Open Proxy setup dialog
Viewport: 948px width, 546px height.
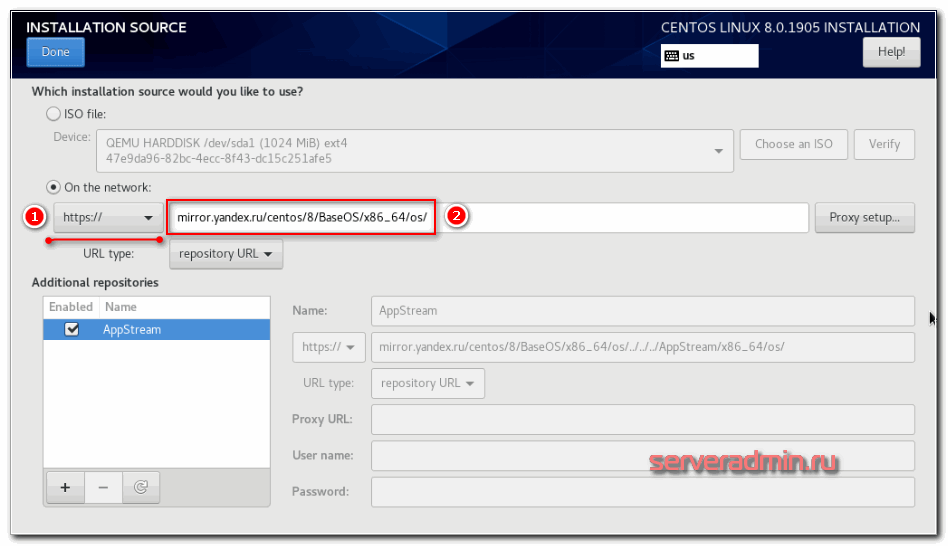(x=864, y=218)
